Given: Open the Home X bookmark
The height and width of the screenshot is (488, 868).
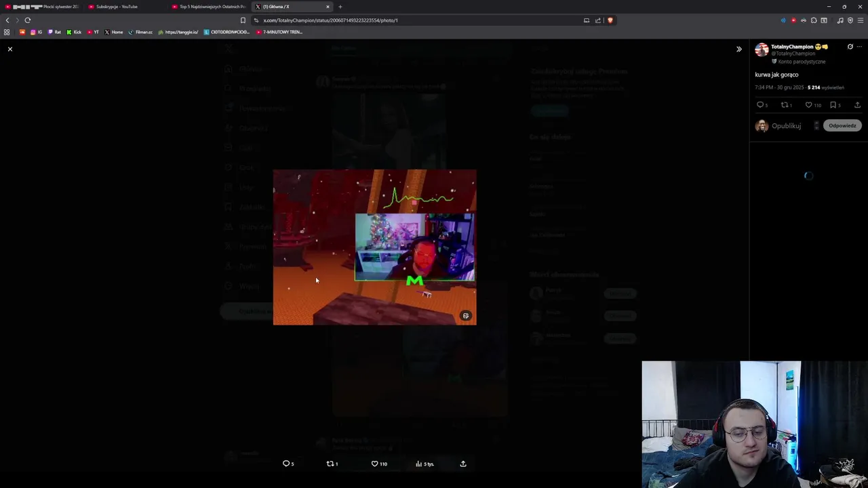Looking at the screenshot, I should coord(114,32).
